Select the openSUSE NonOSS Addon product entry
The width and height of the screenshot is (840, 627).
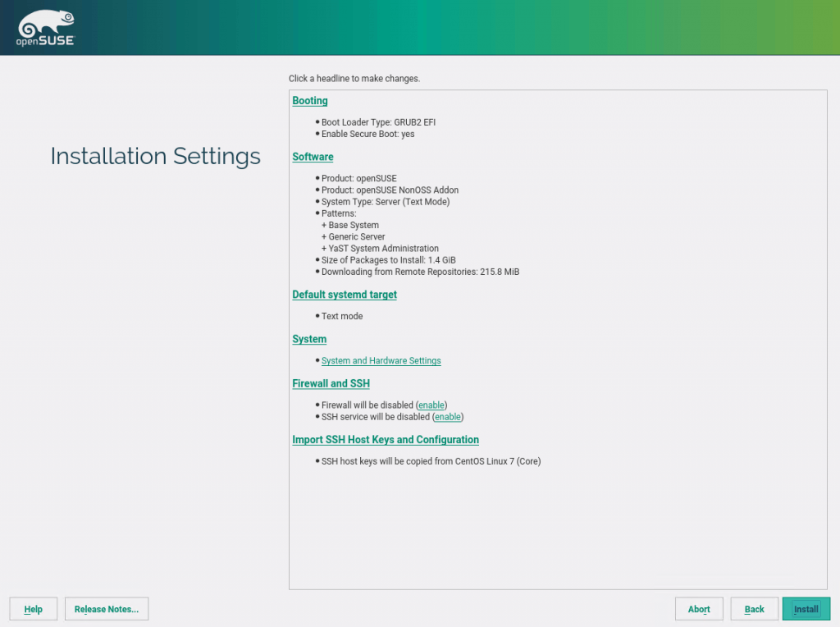click(x=389, y=190)
